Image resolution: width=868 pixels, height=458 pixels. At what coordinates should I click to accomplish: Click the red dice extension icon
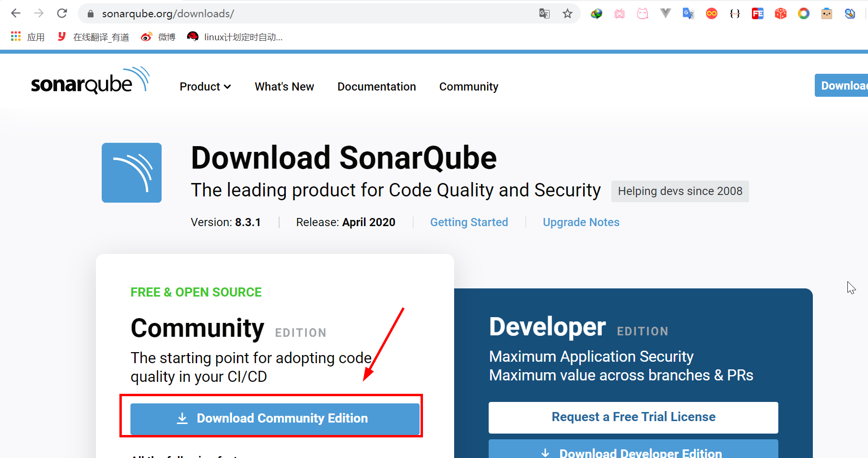click(781, 13)
